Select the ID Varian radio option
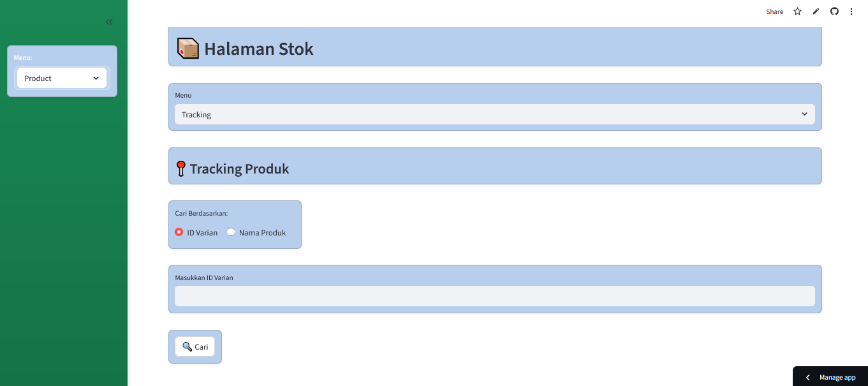The image size is (868, 386). (179, 232)
